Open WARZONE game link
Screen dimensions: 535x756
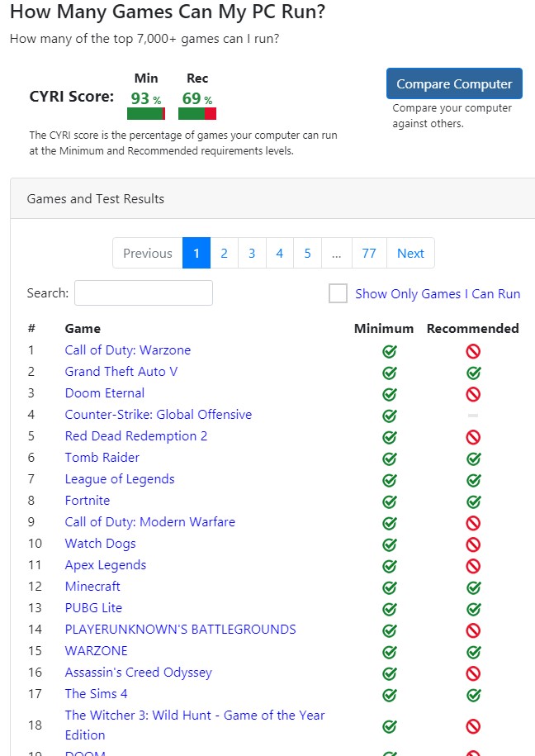point(97,650)
